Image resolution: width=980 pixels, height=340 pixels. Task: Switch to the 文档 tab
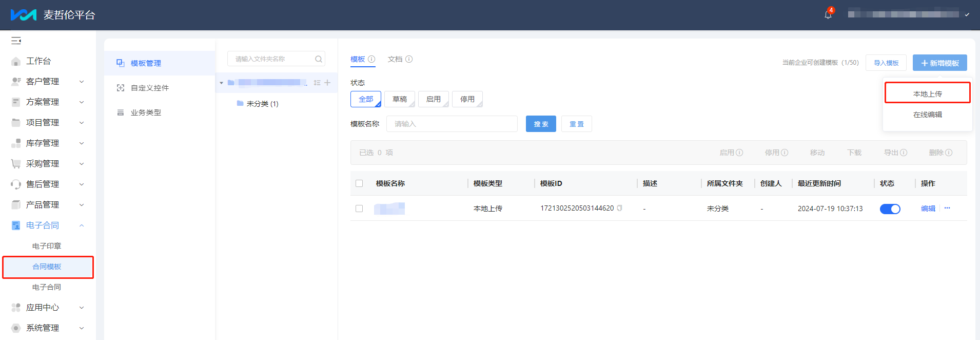(395, 59)
